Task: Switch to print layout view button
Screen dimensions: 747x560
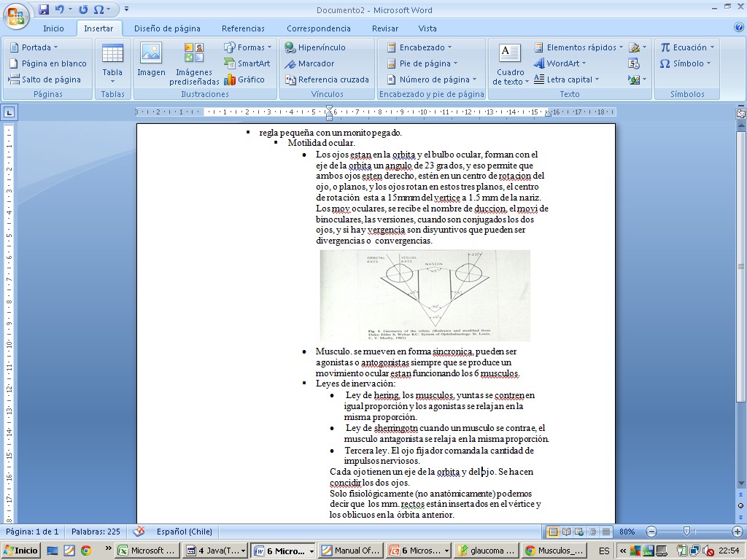Action: (553, 532)
